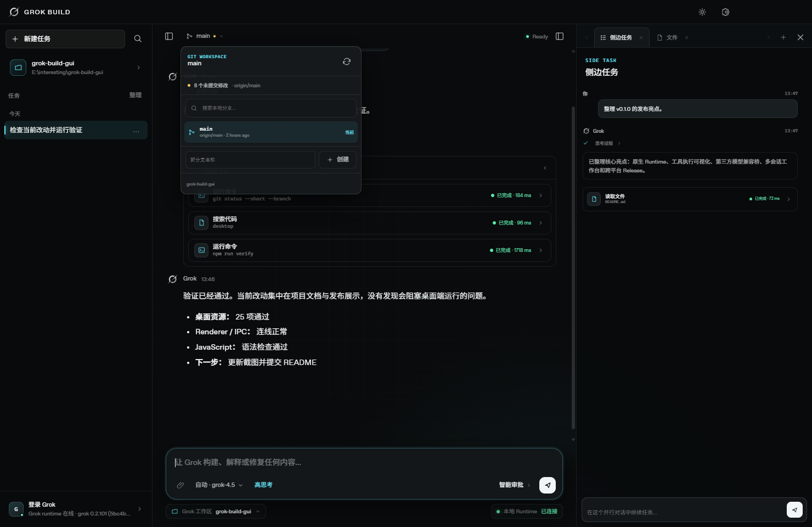Collapse the tool calls group chevron
The height and width of the screenshot is (527, 812).
545,168
